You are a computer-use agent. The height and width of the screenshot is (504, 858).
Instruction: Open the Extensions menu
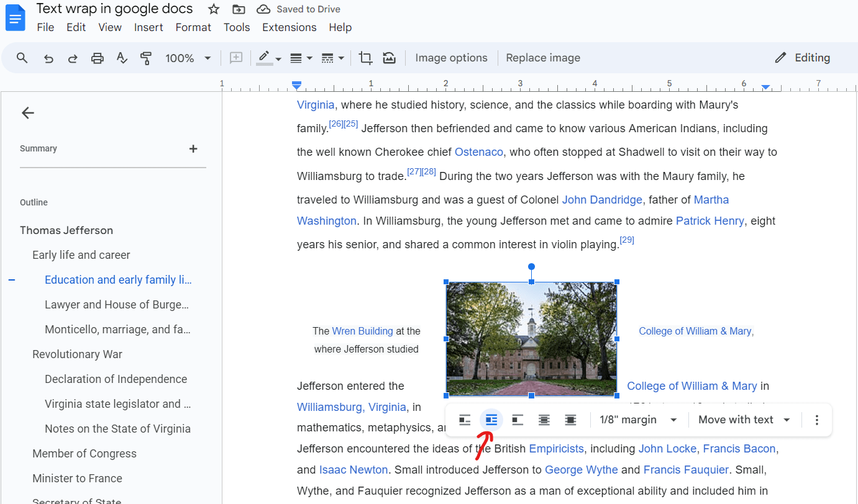point(289,27)
